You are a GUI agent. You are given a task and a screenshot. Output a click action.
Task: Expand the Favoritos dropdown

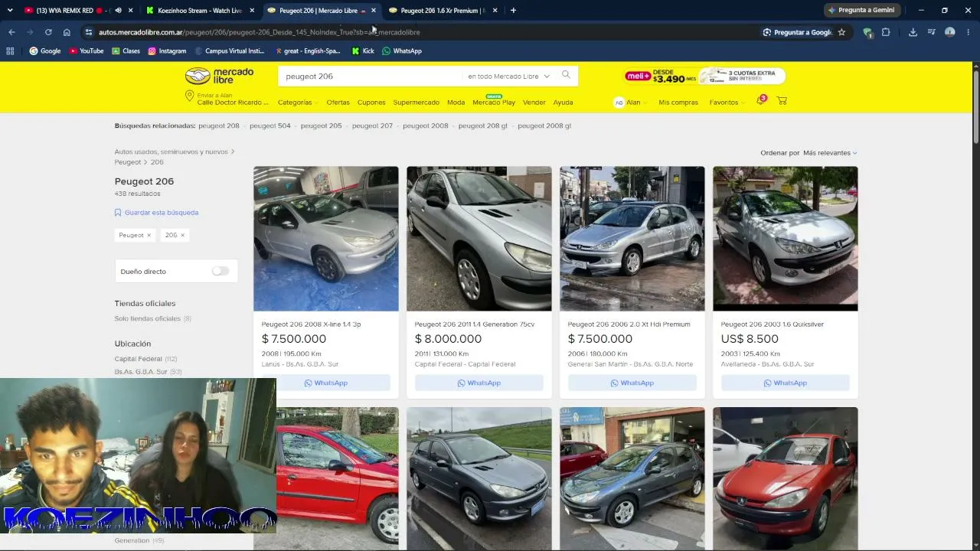coord(726,103)
